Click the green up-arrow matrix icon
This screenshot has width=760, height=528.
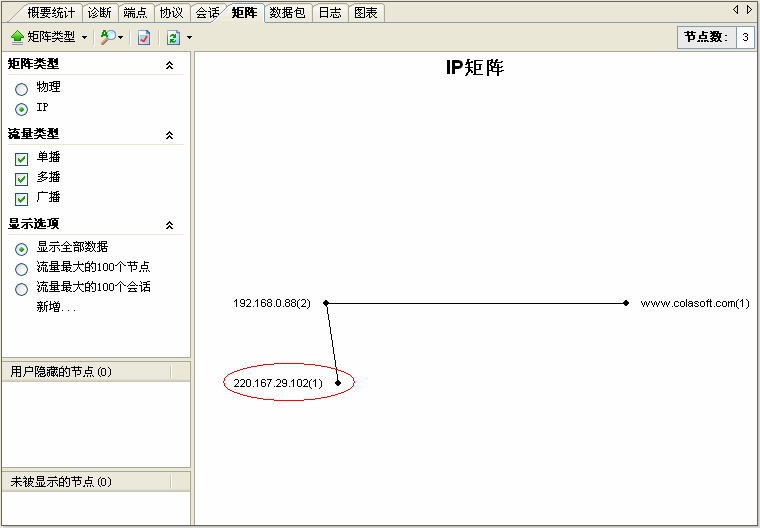pyautogui.click(x=17, y=37)
